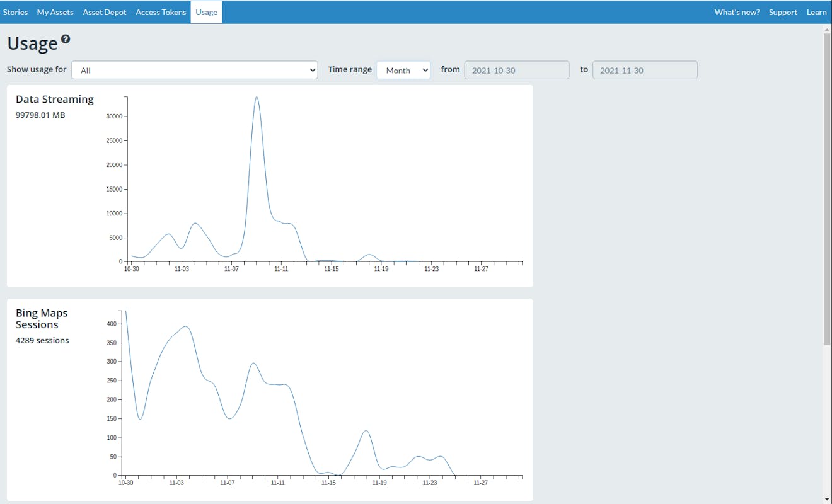Click the 4289 sessions total text
The image size is (832, 504).
point(42,340)
